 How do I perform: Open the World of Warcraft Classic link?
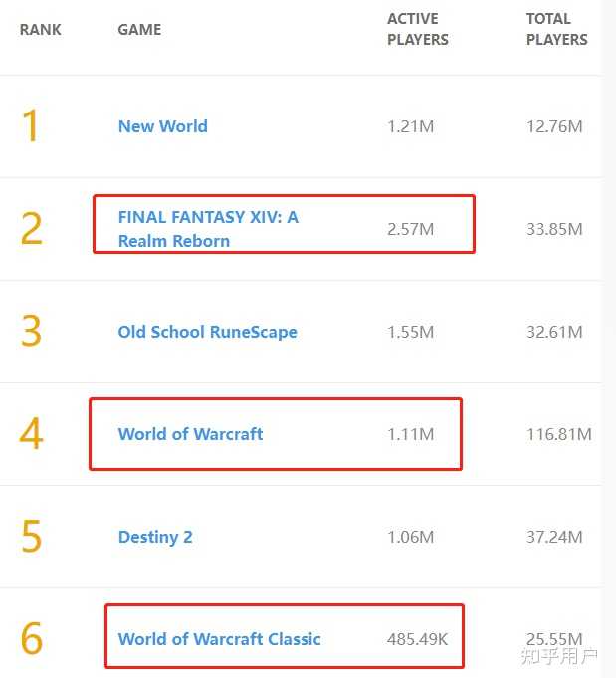pos(219,639)
